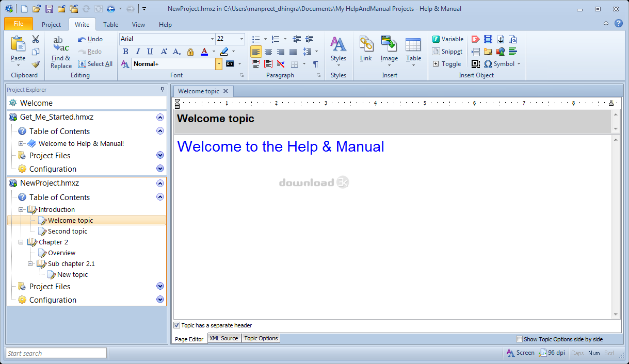This screenshot has height=364, width=629.
Task: Select 'Second topic' in the tree
Action: [x=68, y=231]
